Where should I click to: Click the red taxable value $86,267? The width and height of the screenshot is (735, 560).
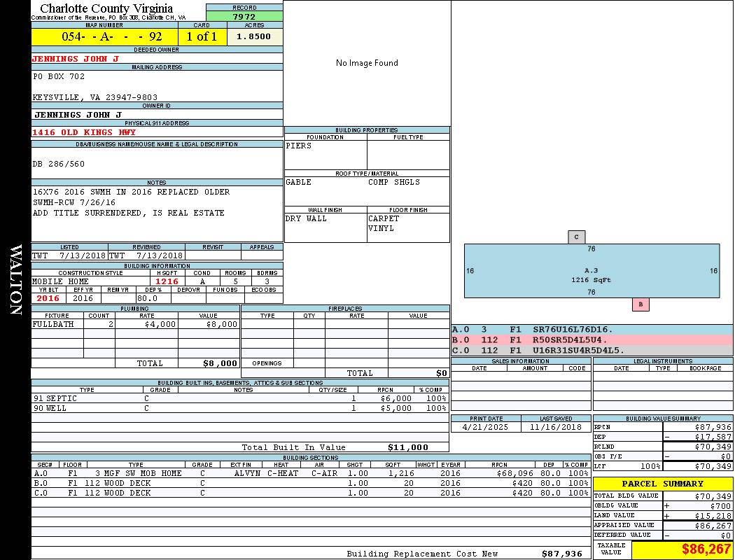click(x=706, y=549)
